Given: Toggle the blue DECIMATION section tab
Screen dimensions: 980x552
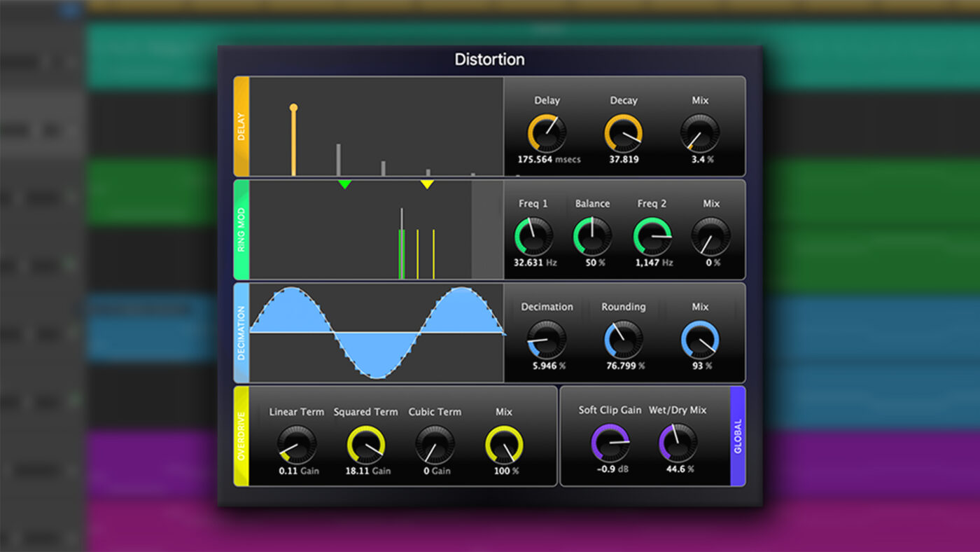Looking at the screenshot, I should 241,333.
